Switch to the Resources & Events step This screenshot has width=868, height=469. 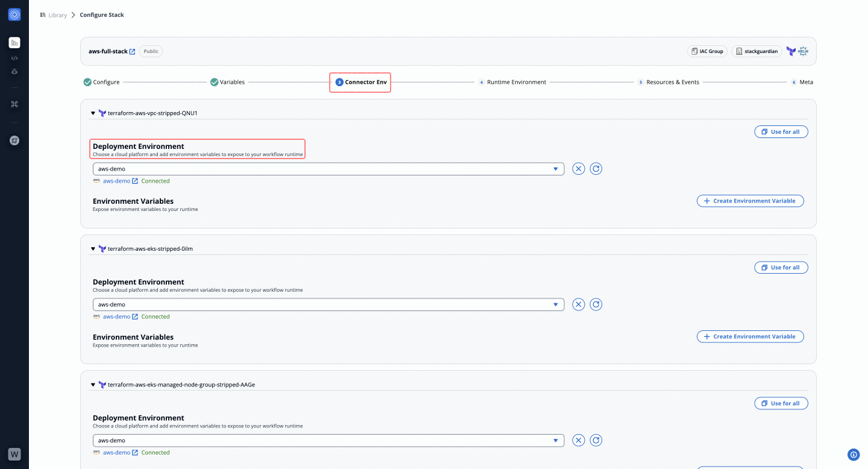tap(672, 82)
